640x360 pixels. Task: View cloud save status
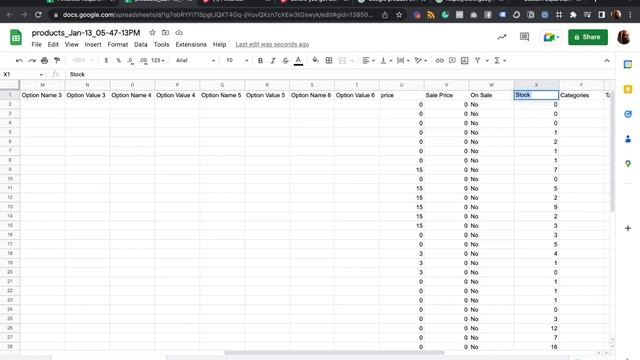click(x=179, y=33)
